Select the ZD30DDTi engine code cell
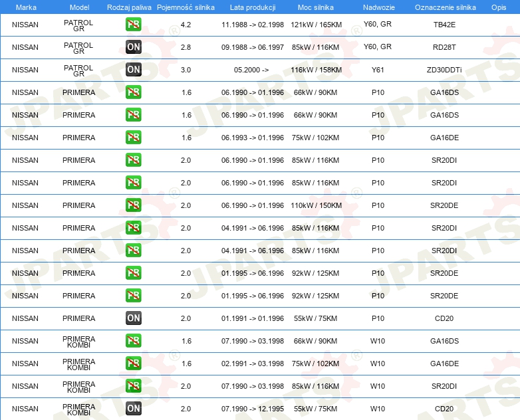Screen dimensions: 520x420 pyautogui.click(x=444, y=70)
